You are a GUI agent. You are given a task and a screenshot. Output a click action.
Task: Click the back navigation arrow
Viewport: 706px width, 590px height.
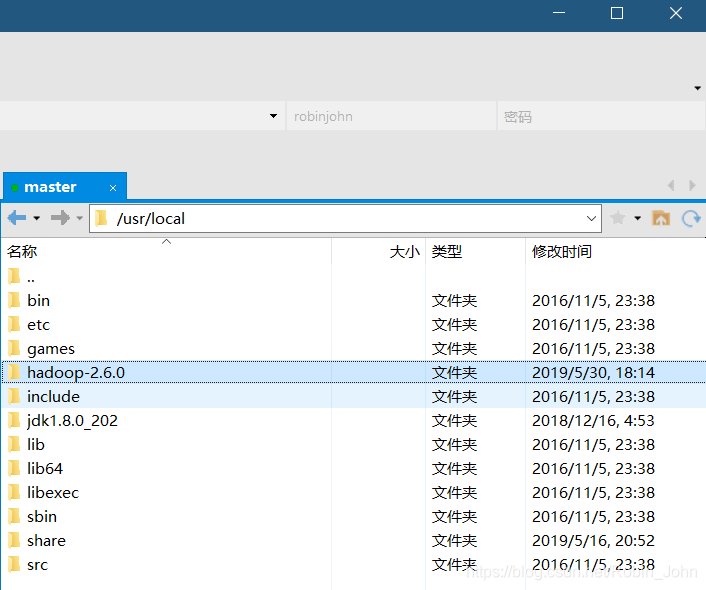17,218
